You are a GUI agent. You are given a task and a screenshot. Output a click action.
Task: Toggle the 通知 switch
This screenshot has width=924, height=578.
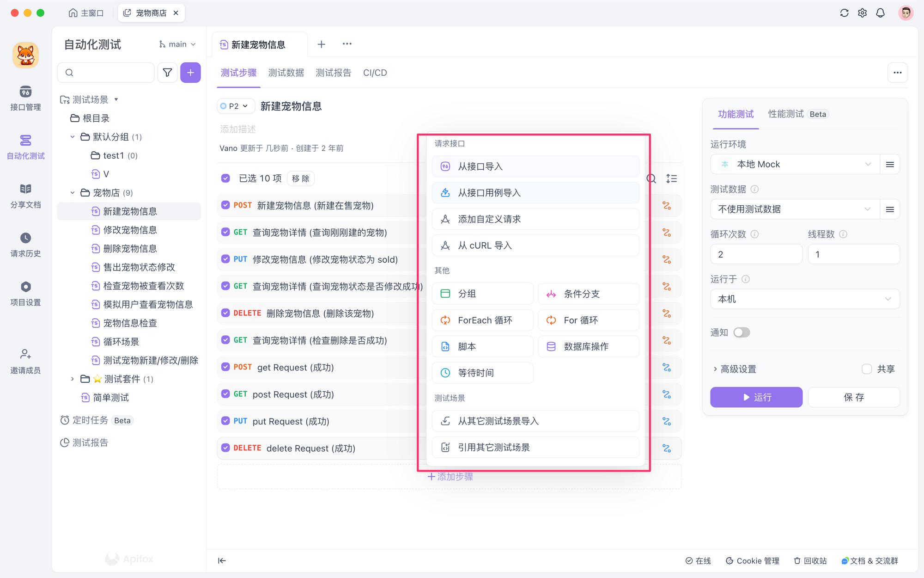coord(742,332)
